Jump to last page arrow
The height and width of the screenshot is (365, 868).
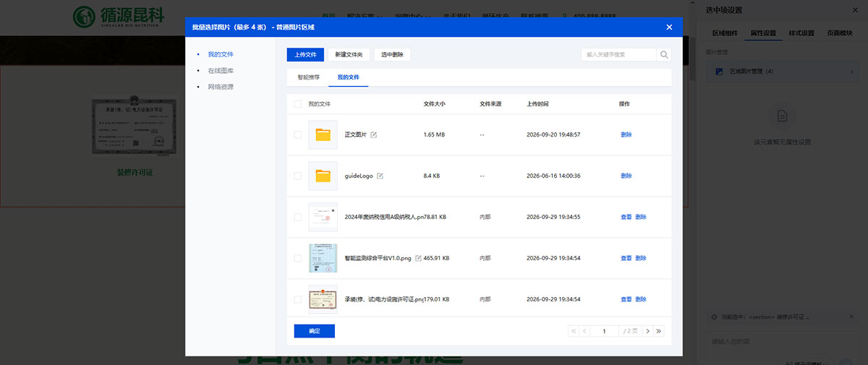pos(658,331)
